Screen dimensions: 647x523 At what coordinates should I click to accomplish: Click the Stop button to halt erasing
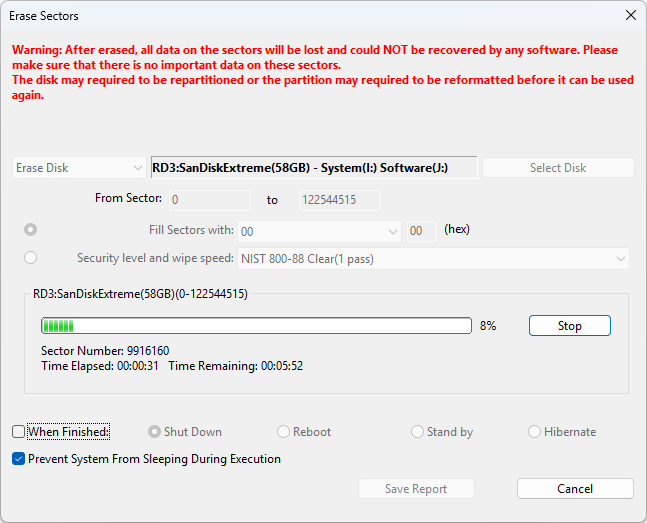(569, 326)
